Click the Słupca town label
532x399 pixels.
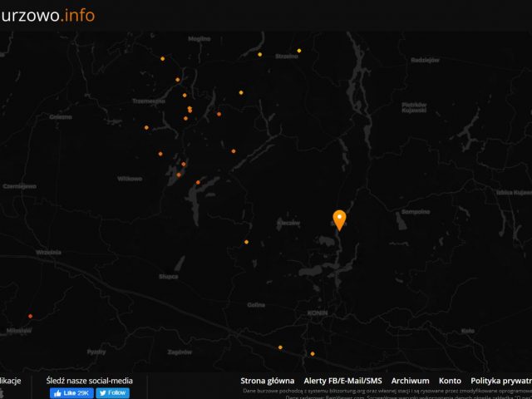(169, 276)
